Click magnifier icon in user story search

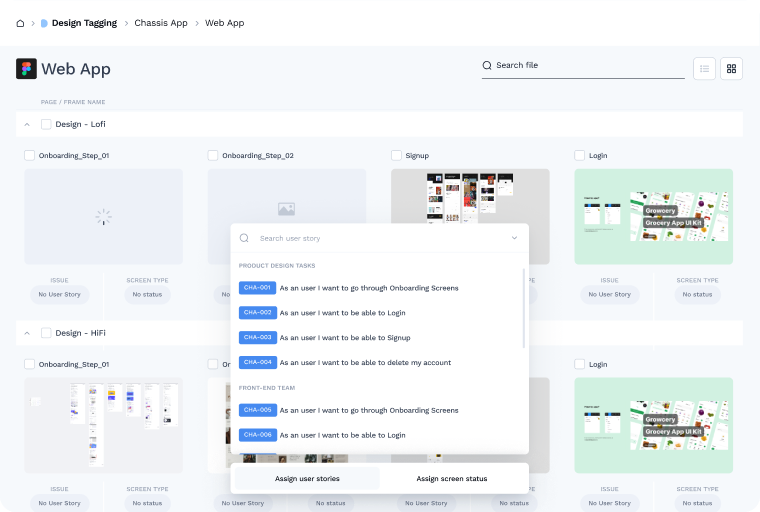(244, 238)
